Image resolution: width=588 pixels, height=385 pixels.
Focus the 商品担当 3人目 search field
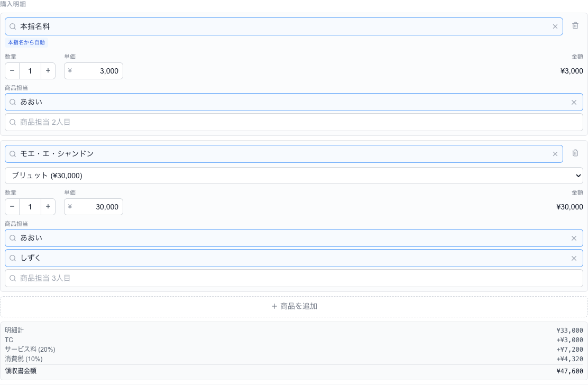click(x=294, y=278)
